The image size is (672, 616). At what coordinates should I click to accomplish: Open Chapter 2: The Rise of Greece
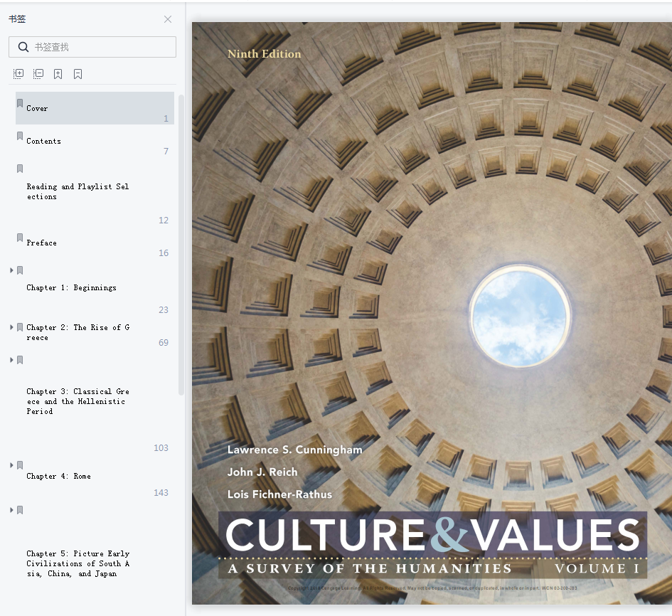point(78,332)
